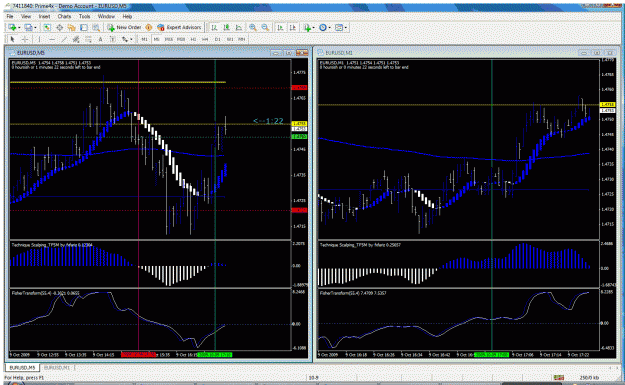The height and width of the screenshot is (385, 625).
Task: Open the Insert menu
Action: (44, 16)
